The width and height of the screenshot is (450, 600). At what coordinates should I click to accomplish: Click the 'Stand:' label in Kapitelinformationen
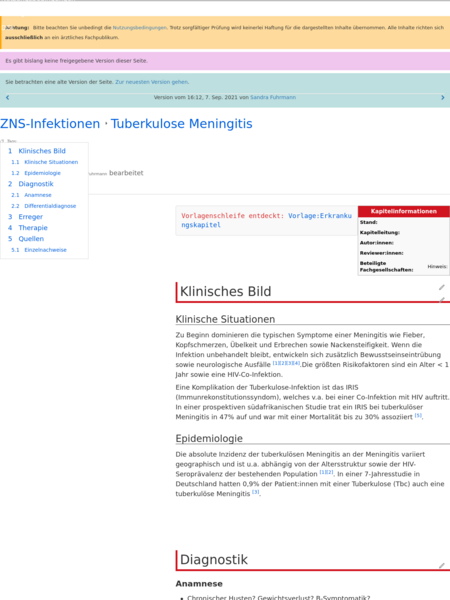tap(368, 222)
